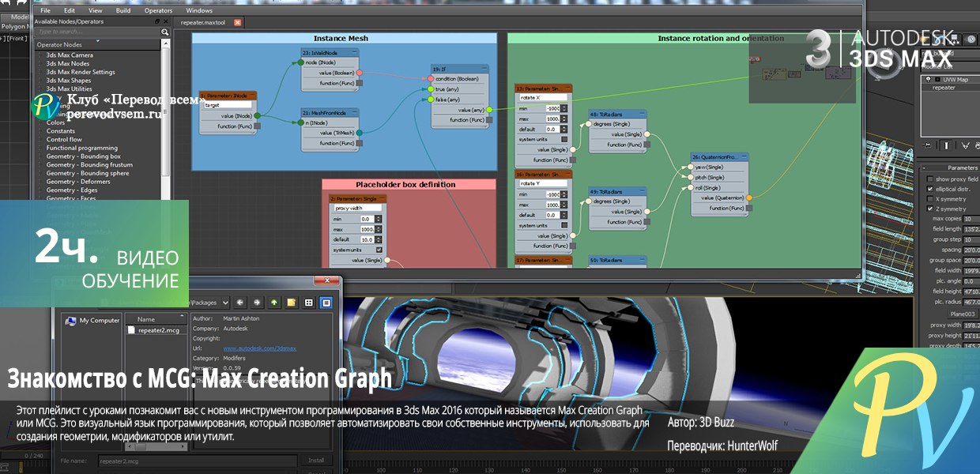Toggle the 'Z symmetry' checkbox
Viewport: 980px width, 474px height.
pyautogui.click(x=930, y=209)
